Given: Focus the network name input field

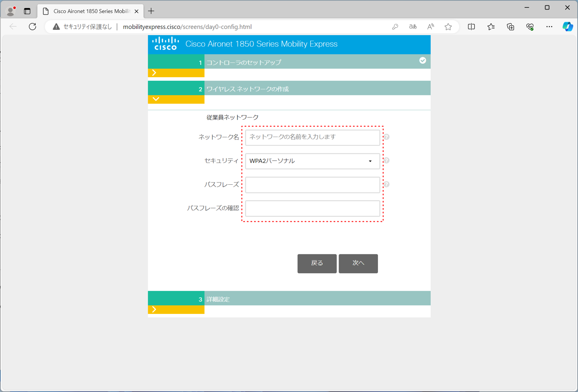Looking at the screenshot, I should [312, 138].
